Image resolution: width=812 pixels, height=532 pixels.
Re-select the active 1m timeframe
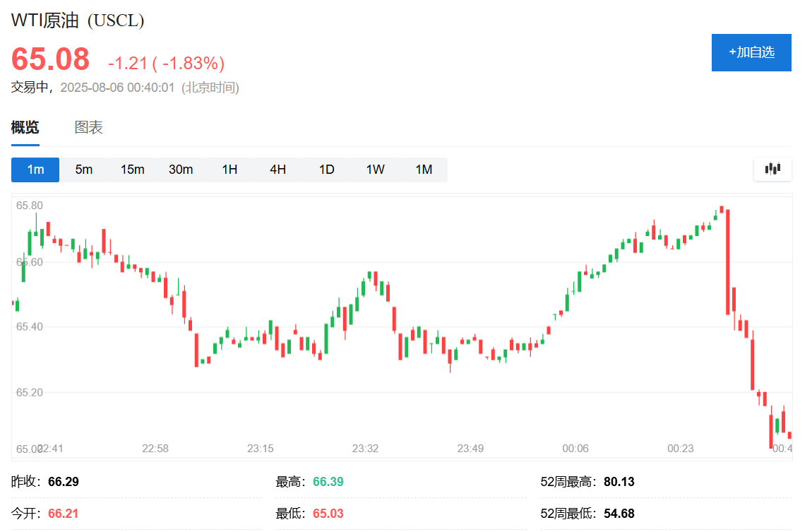[x=35, y=170]
